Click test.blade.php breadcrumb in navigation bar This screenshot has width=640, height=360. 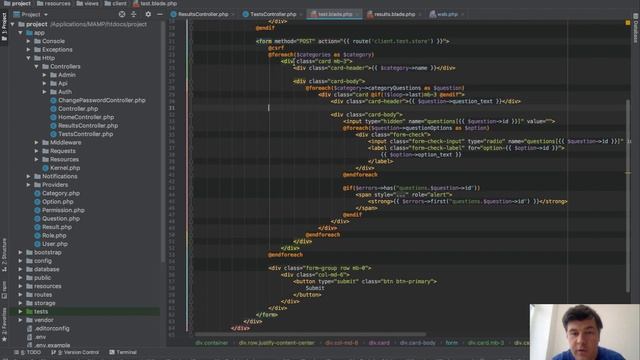tap(155, 3)
